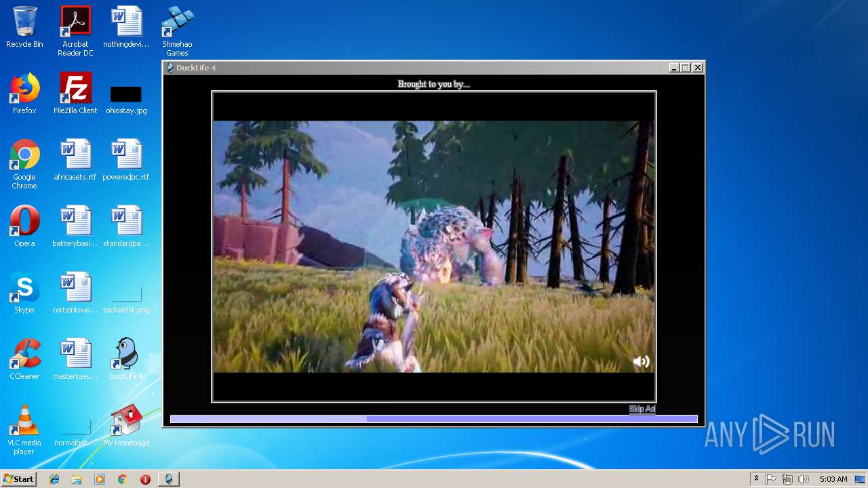
Task: Open Windows Explorer from the taskbar
Action: coord(77,479)
